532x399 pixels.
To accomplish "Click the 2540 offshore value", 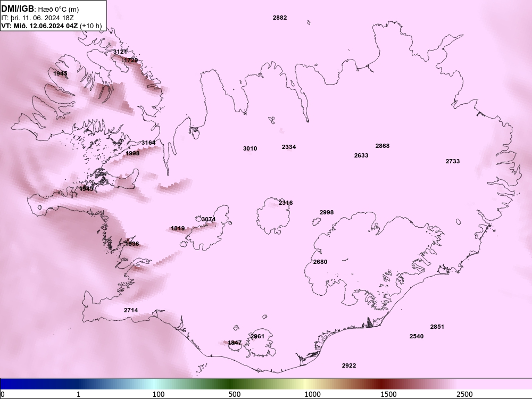I will point(417,336).
